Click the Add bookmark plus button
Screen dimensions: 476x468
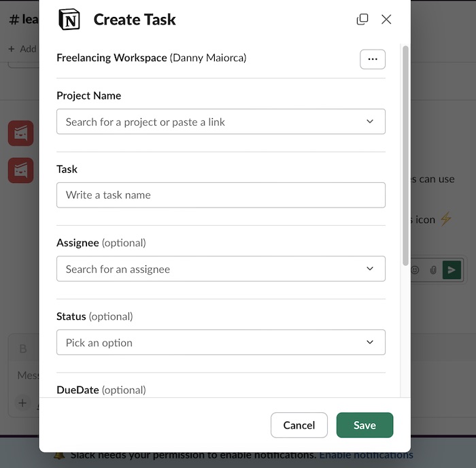coord(12,49)
